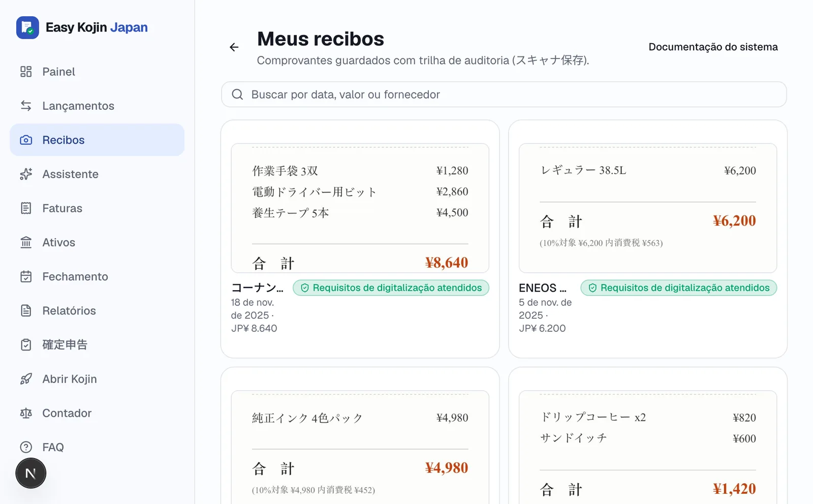Image resolution: width=813 pixels, height=504 pixels.
Task: Select the Lançamentos arrows icon
Action: coord(26,106)
